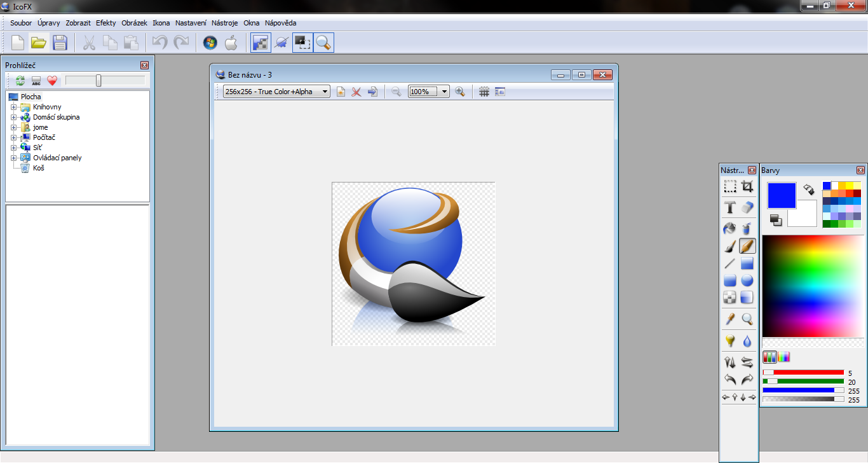This screenshot has width=868, height=463.
Task: Toggle the checkerboard transparency toolbar button
Action: [x=261, y=43]
